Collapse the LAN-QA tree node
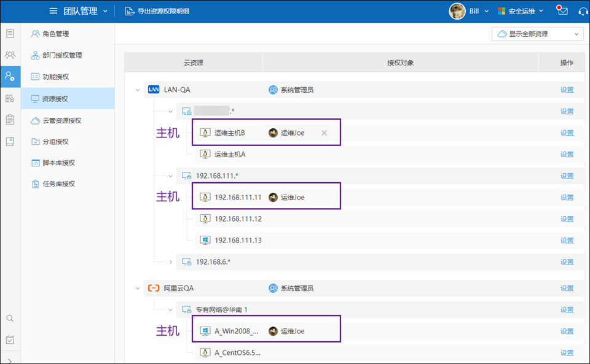This screenshot has height=364, width=590. point(138,90)
